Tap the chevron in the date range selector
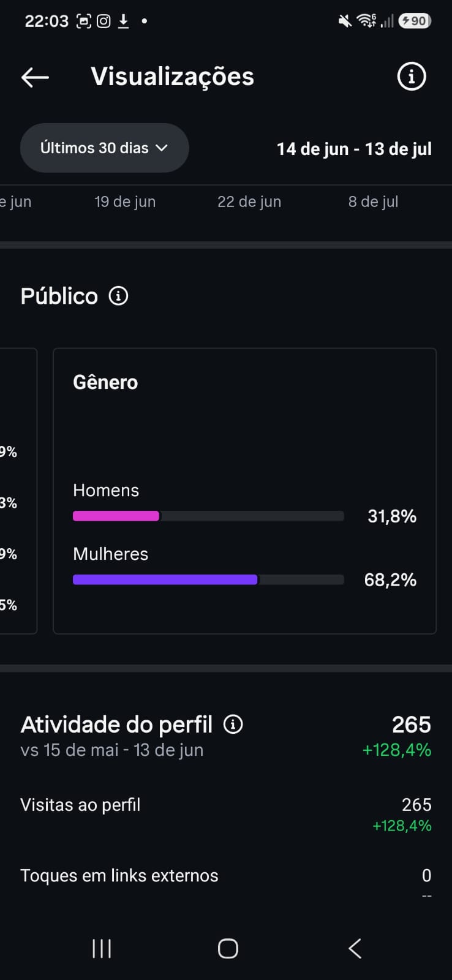452x980 pixels. tap(162, 148)
